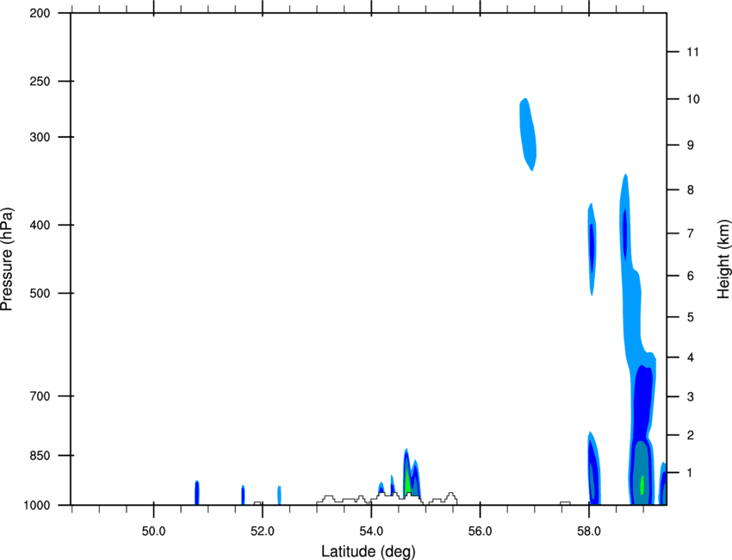Click the 54.0 latitude tick label

point(371,532)
